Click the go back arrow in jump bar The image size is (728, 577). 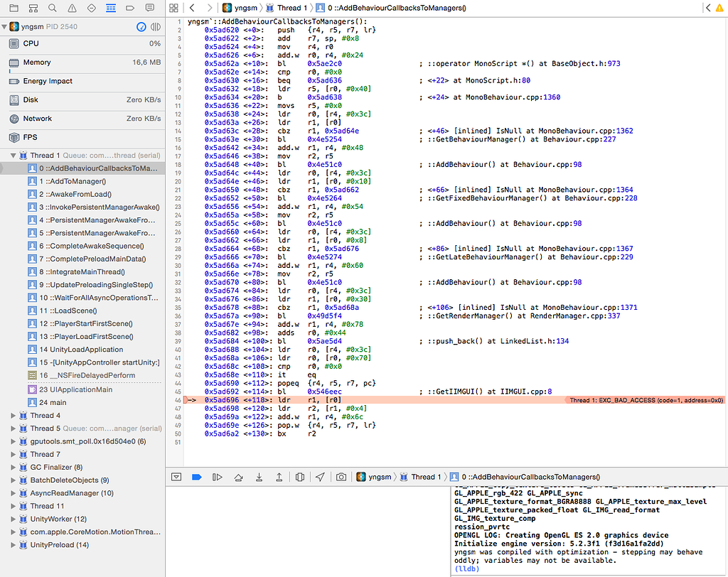coord(192,8)
